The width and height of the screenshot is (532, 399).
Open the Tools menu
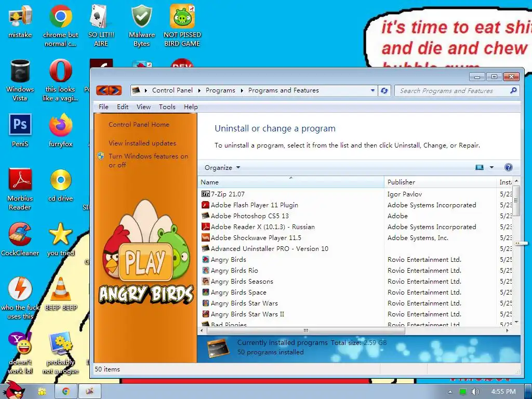pyautogui.click(x=167, y=107)
